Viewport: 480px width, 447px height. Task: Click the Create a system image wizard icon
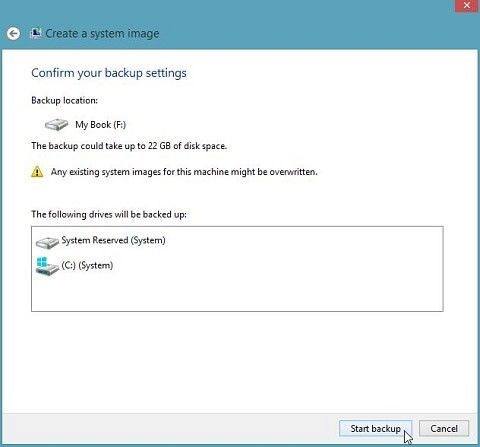coord(35,33)
